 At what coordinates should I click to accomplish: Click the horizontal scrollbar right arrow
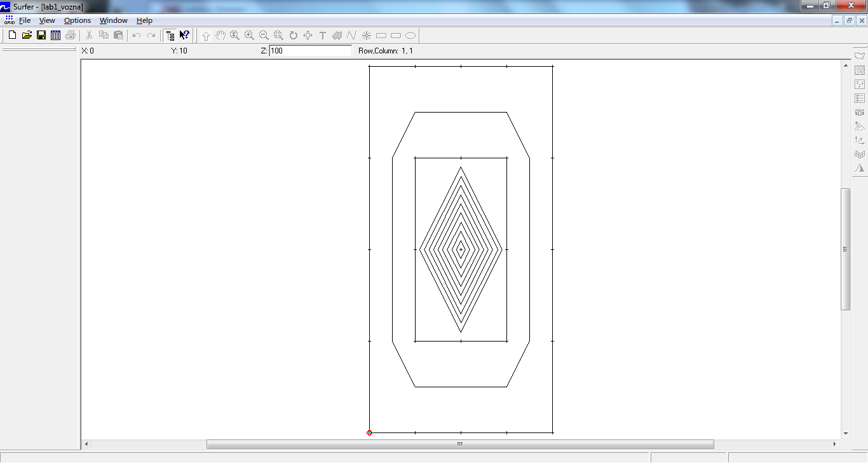click(836, 444)
